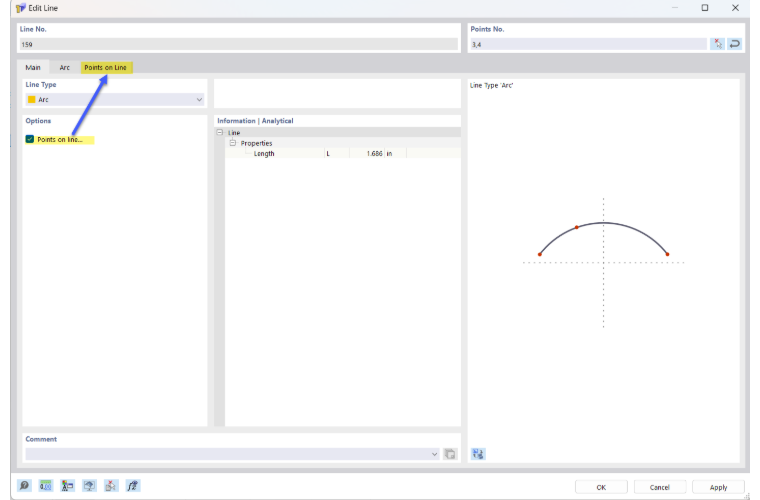Open the Points on Line tab

106,67
